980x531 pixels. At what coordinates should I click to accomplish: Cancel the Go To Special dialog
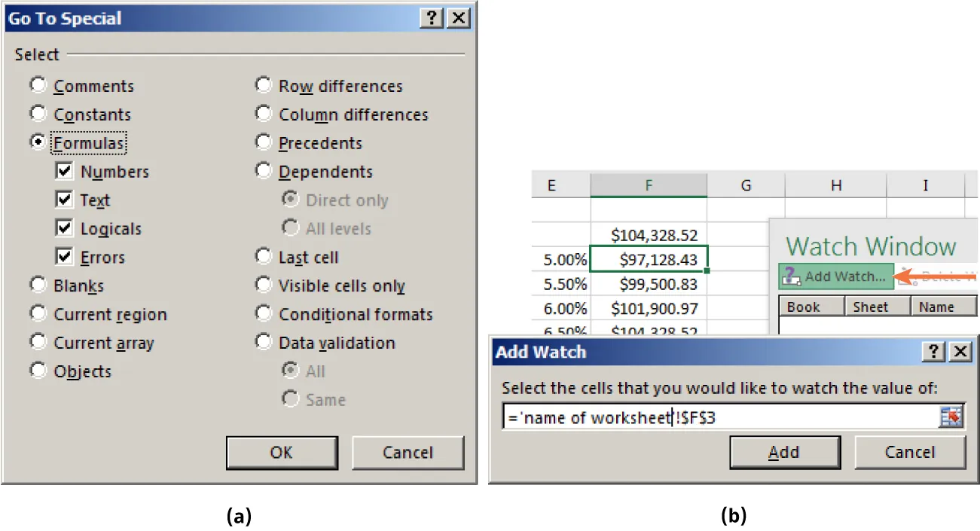coord(408,453)
